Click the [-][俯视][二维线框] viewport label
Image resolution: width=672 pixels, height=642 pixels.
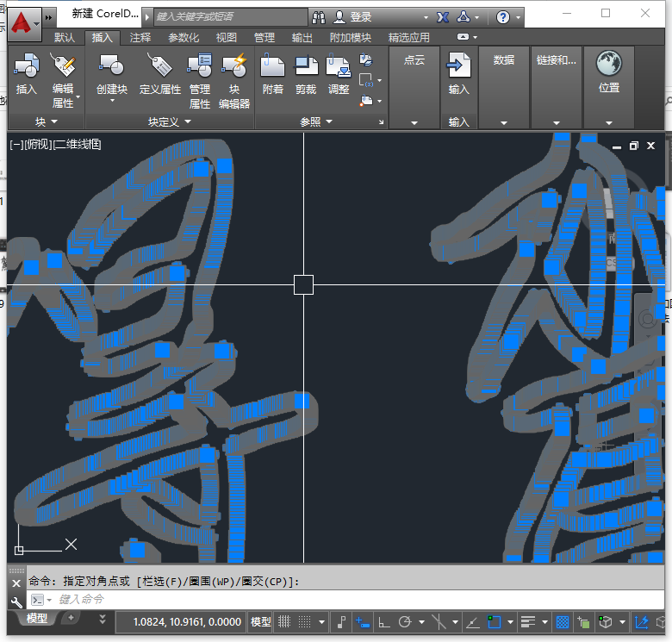(55, 145)
